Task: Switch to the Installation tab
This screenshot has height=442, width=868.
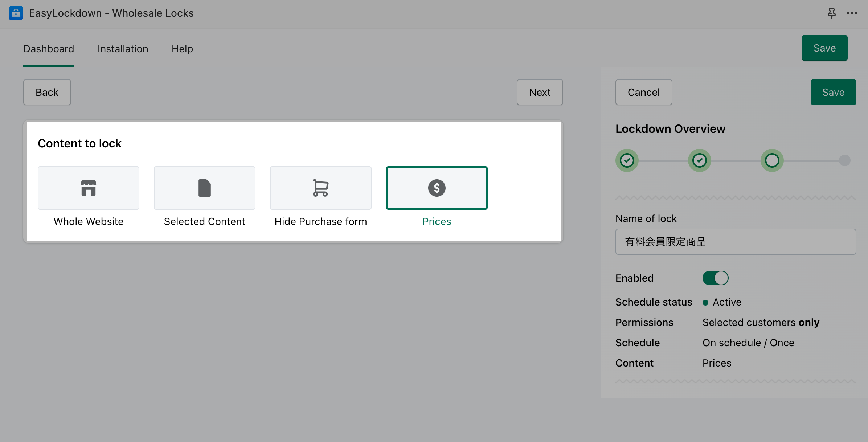Action: coord(123,49)
